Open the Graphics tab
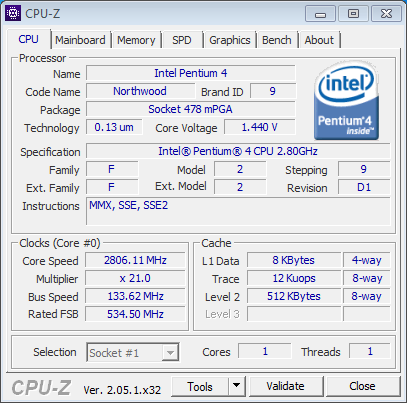407x403 pixels. pyautogui.click(x=230, y=40)
